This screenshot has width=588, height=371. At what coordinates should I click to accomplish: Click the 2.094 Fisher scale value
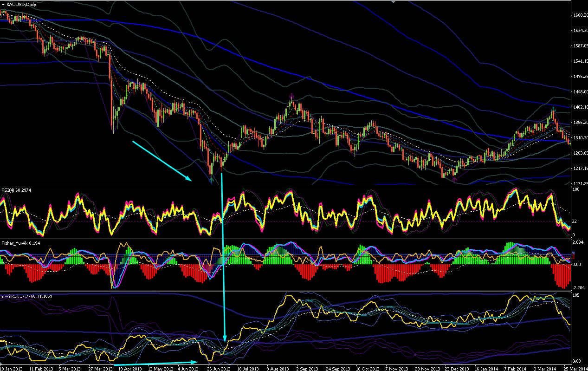click(577, 243)
